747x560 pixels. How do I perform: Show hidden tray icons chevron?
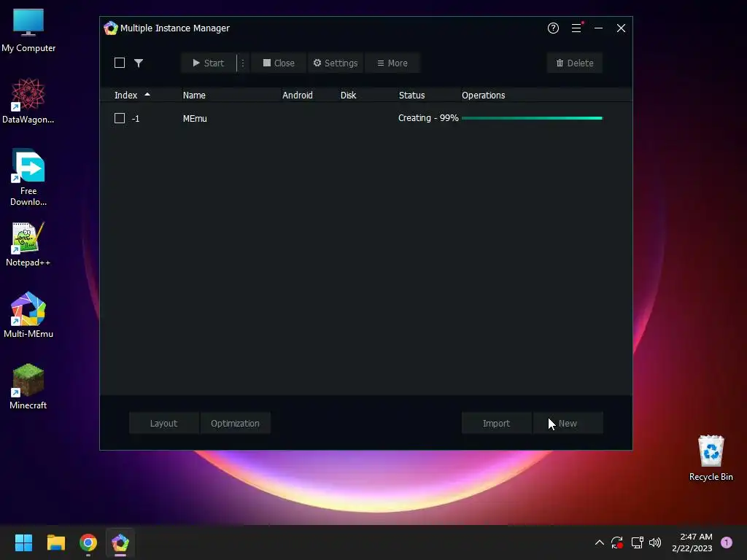click(600, 542)
